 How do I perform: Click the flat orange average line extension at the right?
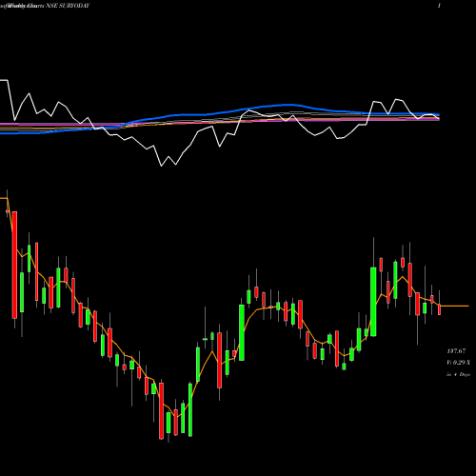click(455, 306)
